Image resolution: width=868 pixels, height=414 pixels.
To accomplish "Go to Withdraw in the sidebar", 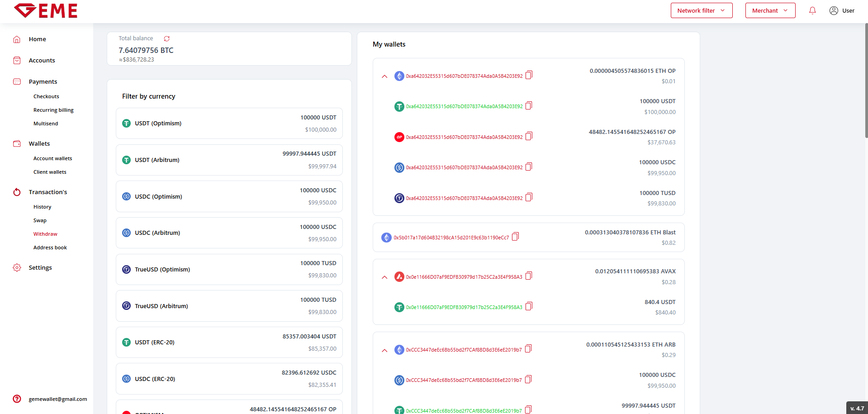I will click(45, 234).
